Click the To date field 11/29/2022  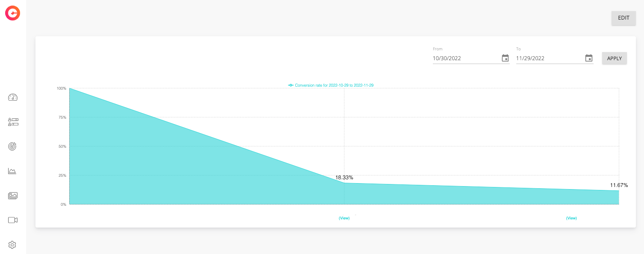click(550, 58)
